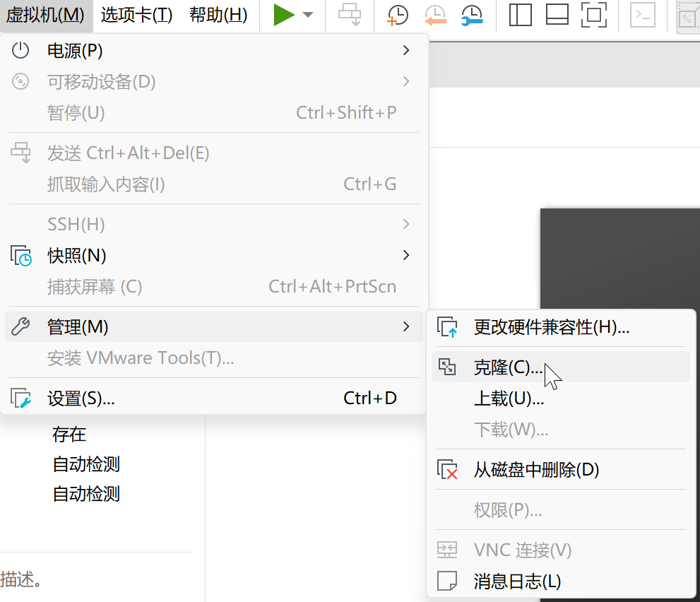Click the keyboard icon beside 发送 Ctrl+Alt+Del
This screenshot has width=700, height=602.
point(20,153)
